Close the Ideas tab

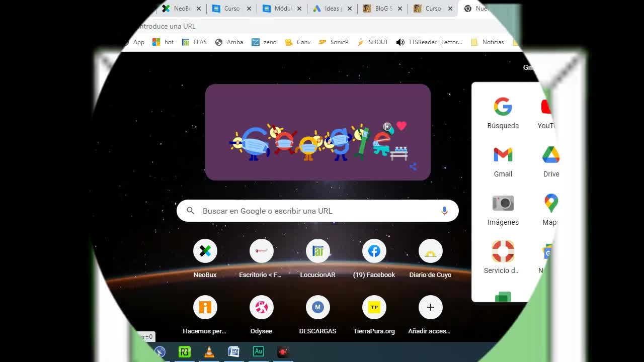pos(350,9)
